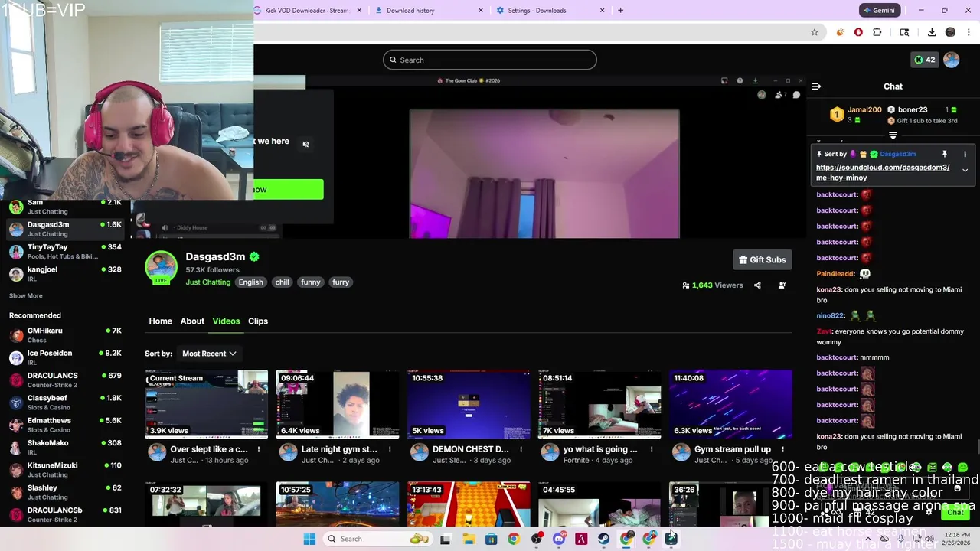Open the Current Stream video thumbnail
This screenshot has width=980, height=551.
206,404
